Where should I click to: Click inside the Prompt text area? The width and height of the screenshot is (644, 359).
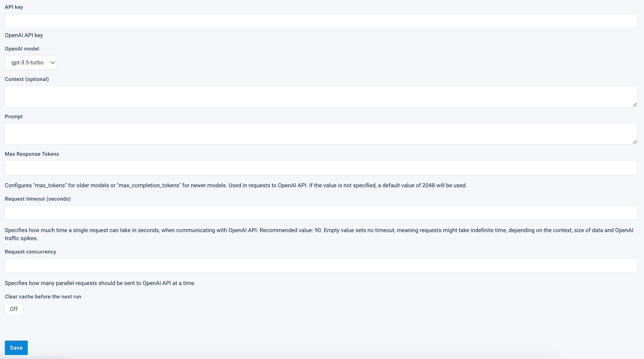tap(321, 134)
